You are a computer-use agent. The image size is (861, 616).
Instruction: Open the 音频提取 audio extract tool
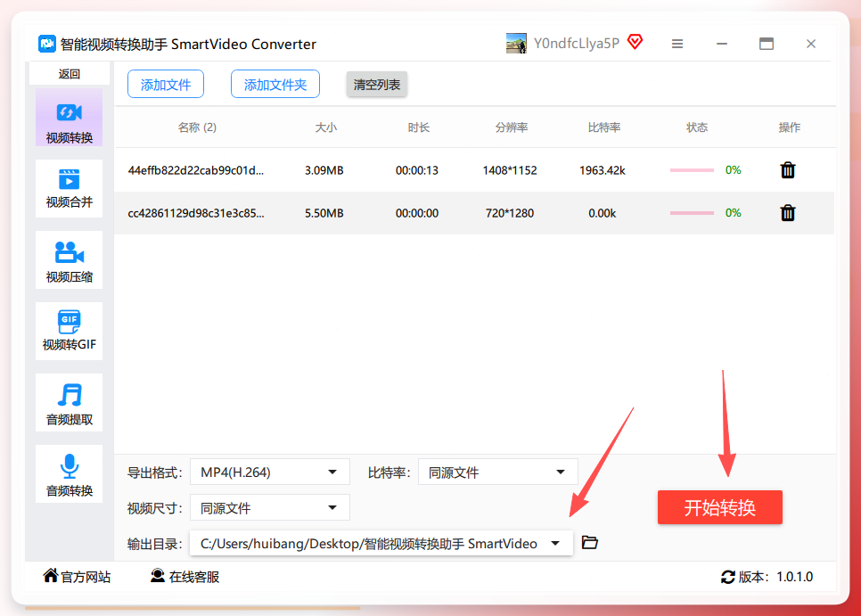click(70, 402)
